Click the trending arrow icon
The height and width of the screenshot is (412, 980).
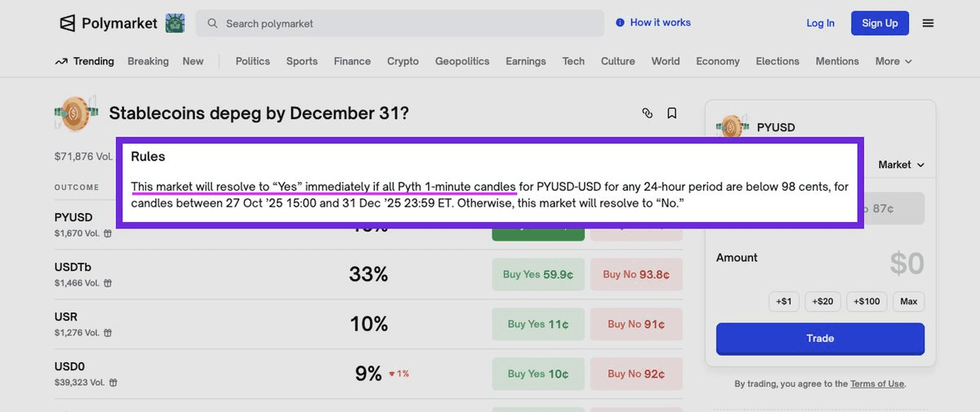pyautogui.click(x=61, y=61)
